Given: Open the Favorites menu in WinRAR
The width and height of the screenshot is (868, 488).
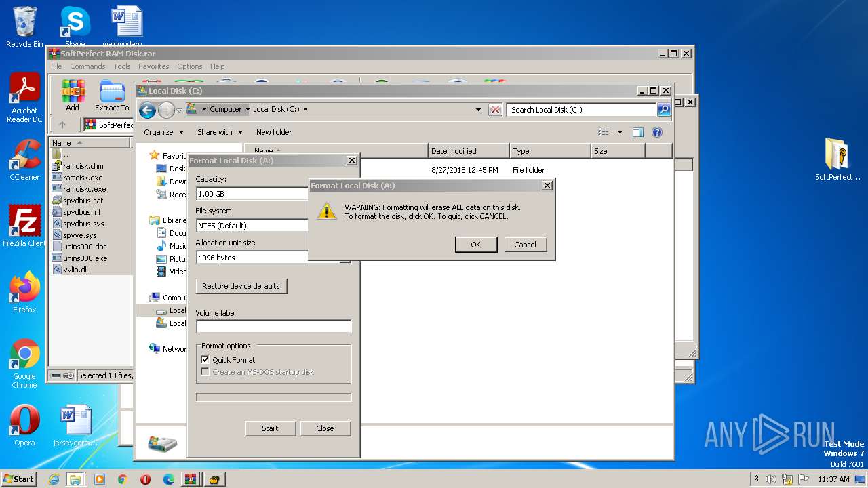Looking at the screenshot, I should [154, 66].
